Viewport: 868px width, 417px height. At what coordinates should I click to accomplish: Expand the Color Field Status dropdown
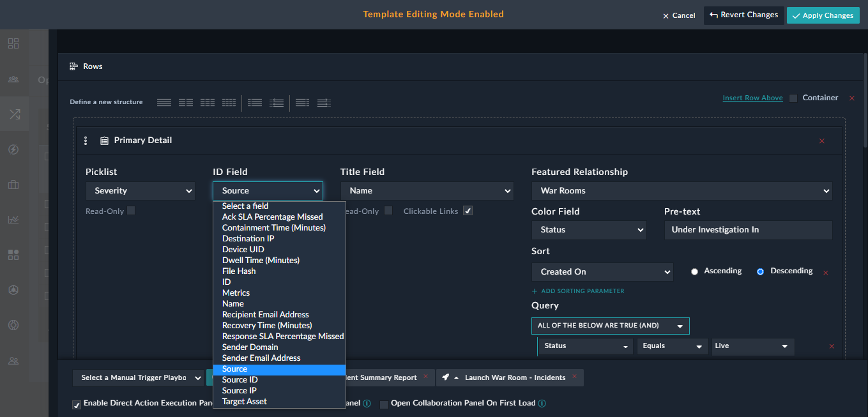coord(588,230)
